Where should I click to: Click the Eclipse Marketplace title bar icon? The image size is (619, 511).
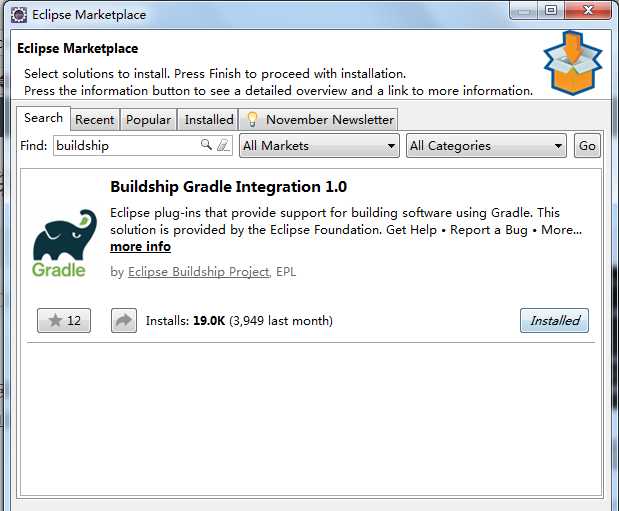(19, 15)
